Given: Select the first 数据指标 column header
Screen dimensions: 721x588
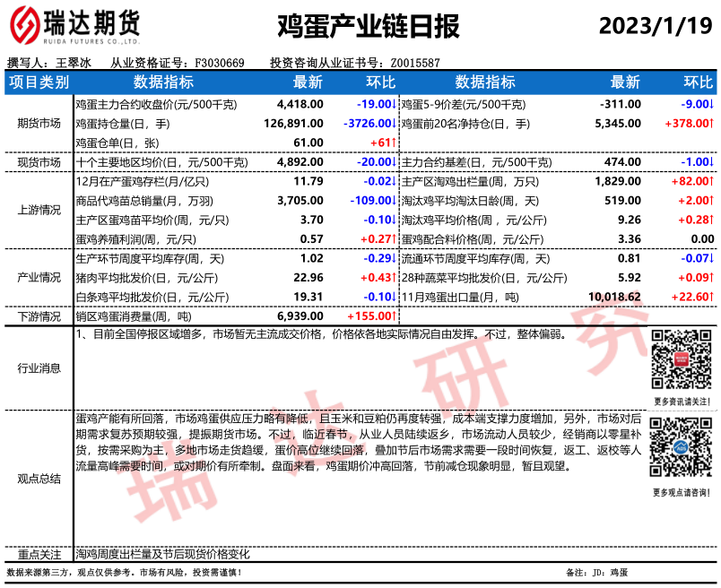Looking at the screenshot, I should [163, 82].
